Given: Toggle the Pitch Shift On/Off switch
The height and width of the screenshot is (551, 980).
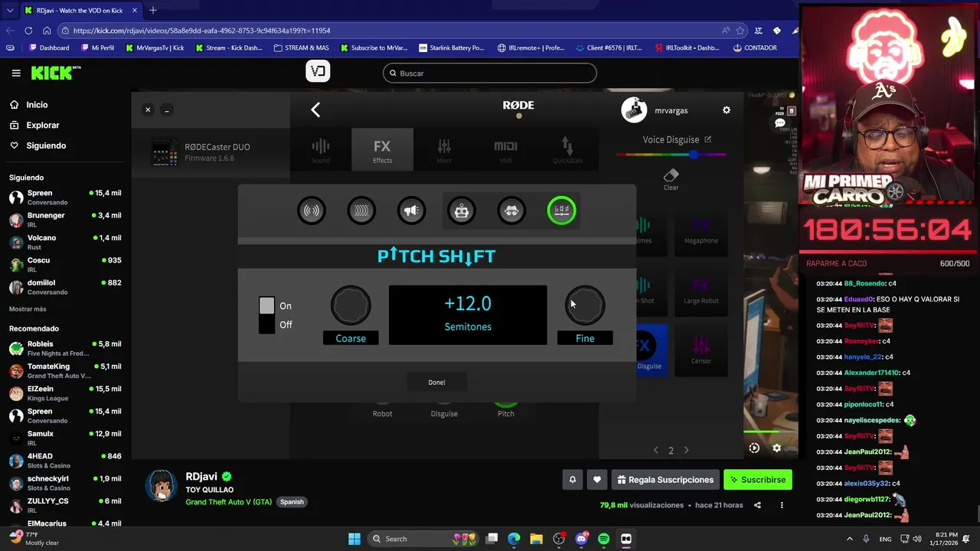Looking at the screenshot, I should 266,315.
